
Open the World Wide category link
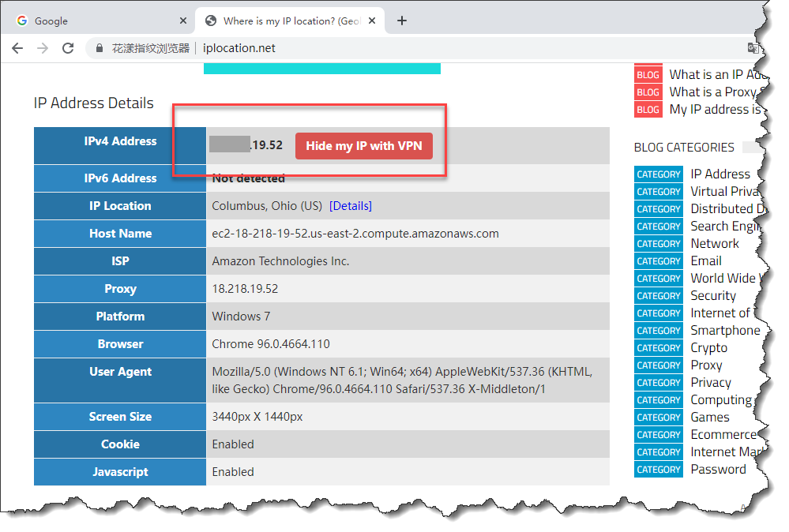tap(726, 278)
